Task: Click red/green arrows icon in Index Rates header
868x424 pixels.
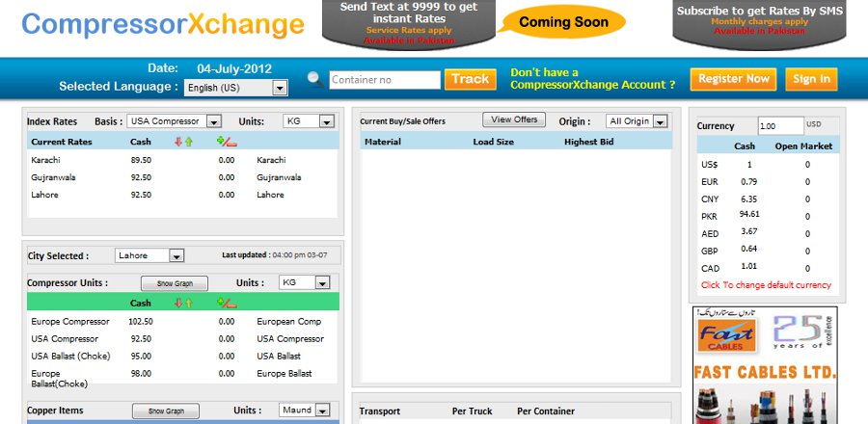Action: (183, 142)
